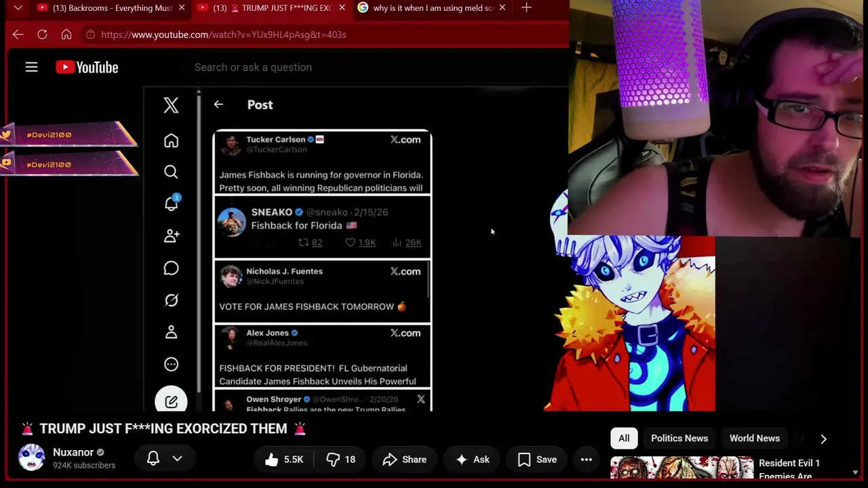Open a new browser tab
Viewport: 868px width, 488px height.
tap(526, 7)
